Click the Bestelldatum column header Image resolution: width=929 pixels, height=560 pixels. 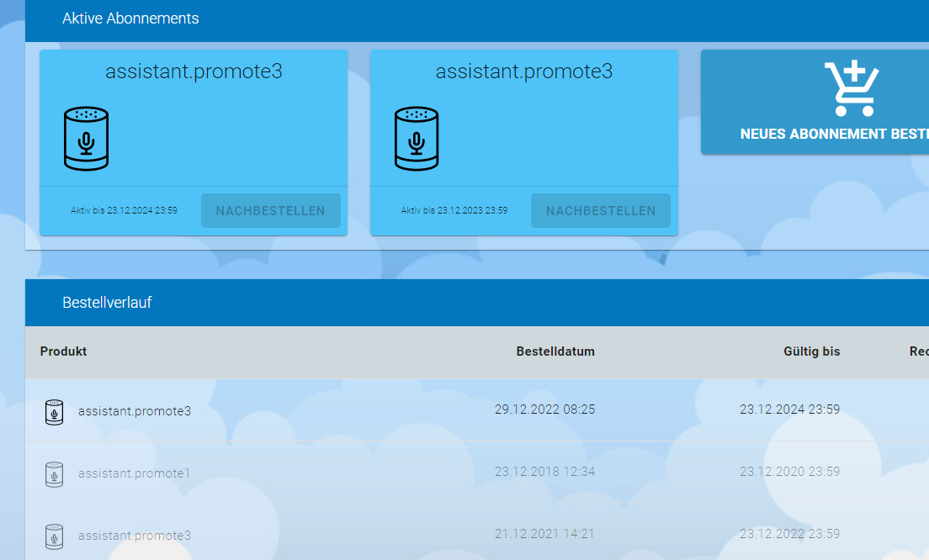tap(555, 351)
